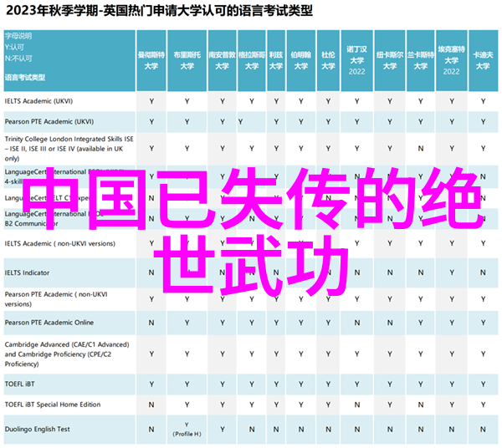Select the 纽卡斯尔大学 column header
The height and width of the screenshot is (448, 502).
tap(390, 61)
